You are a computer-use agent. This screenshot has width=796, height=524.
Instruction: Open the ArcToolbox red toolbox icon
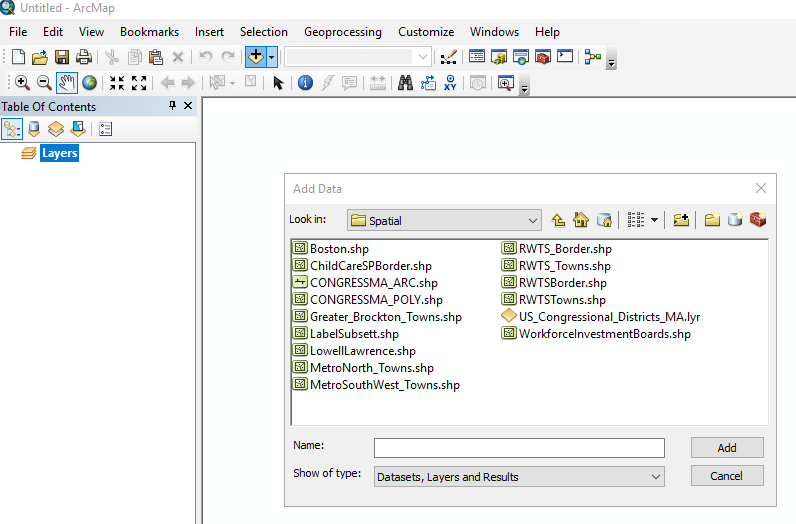pos(543,57)
